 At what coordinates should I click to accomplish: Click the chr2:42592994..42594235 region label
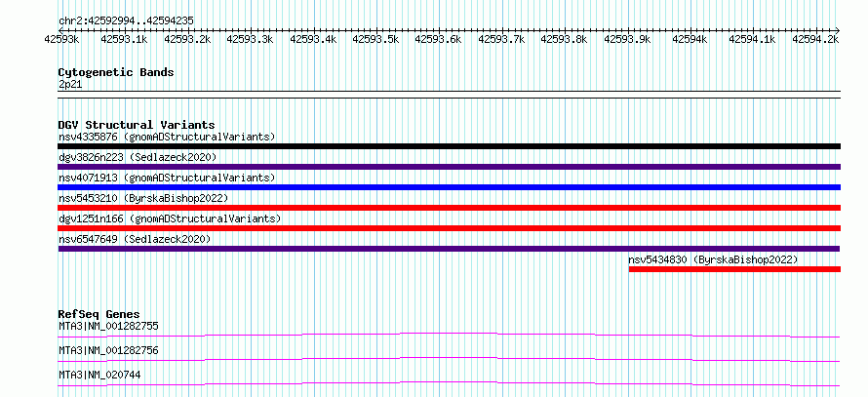(x=126, y=21)
